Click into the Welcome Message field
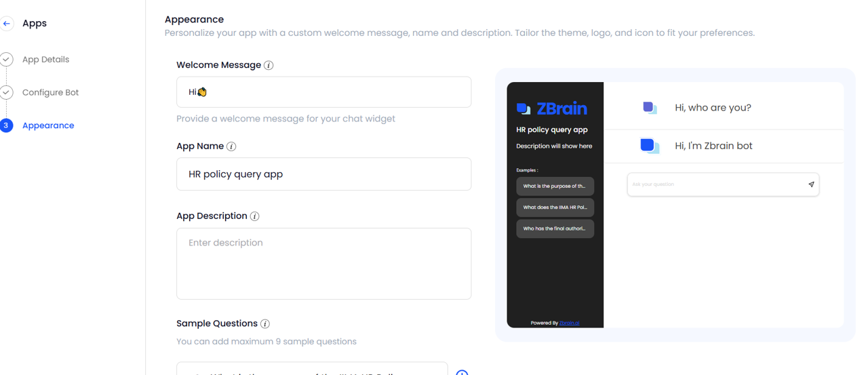 click(323, 92)
